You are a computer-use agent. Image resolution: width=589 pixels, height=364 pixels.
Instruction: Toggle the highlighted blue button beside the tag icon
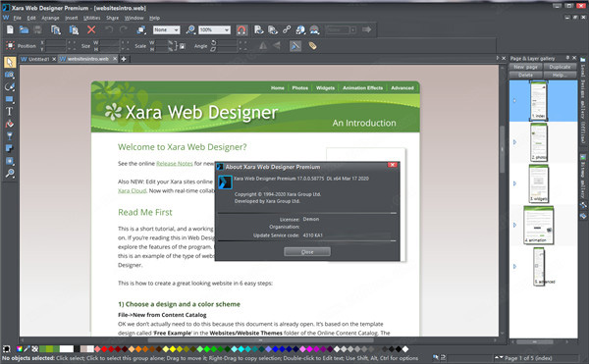(295, 46)
